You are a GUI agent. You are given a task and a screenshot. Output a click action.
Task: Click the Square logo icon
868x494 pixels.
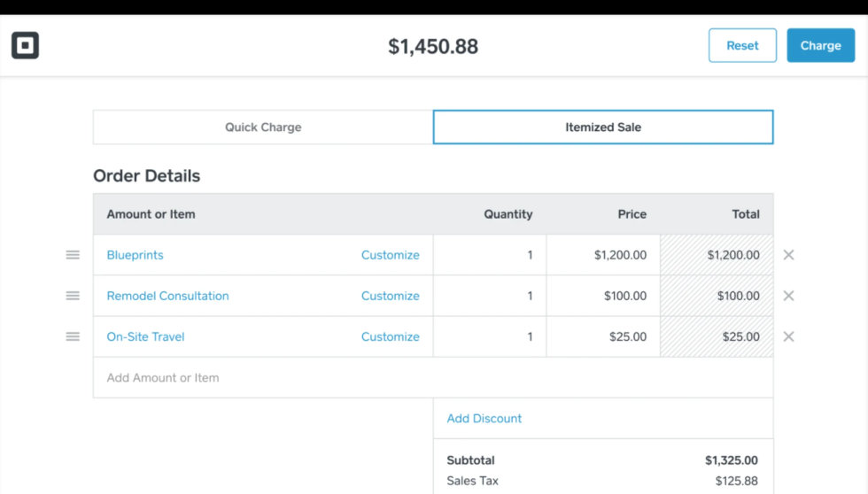point(25,45)
